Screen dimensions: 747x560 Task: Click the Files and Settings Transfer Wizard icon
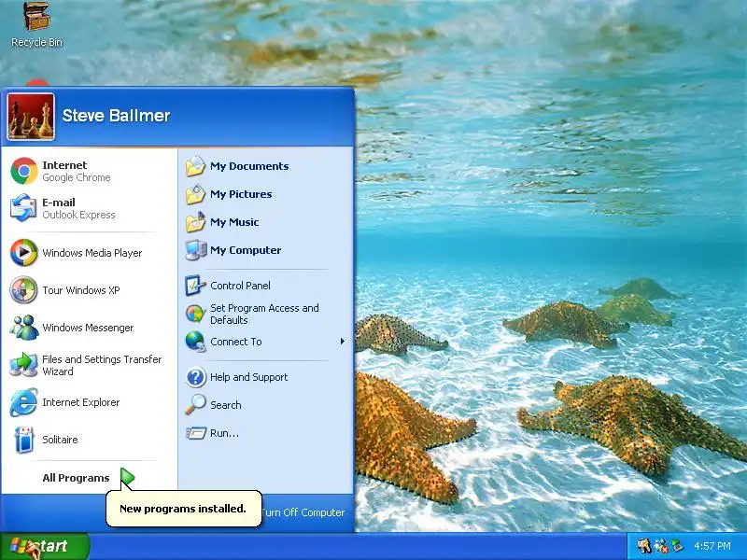24,365
